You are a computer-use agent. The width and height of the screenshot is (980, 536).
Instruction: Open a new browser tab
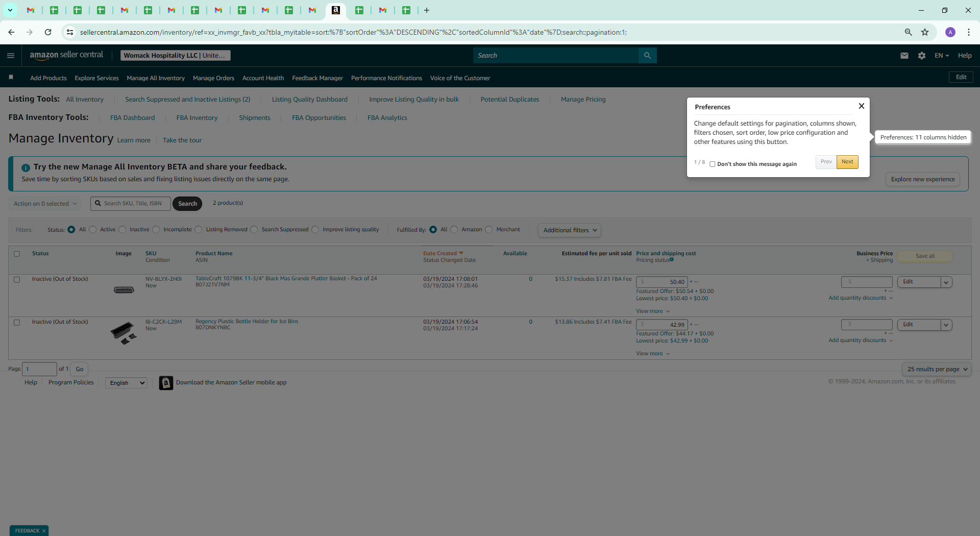tap(427, 10)
